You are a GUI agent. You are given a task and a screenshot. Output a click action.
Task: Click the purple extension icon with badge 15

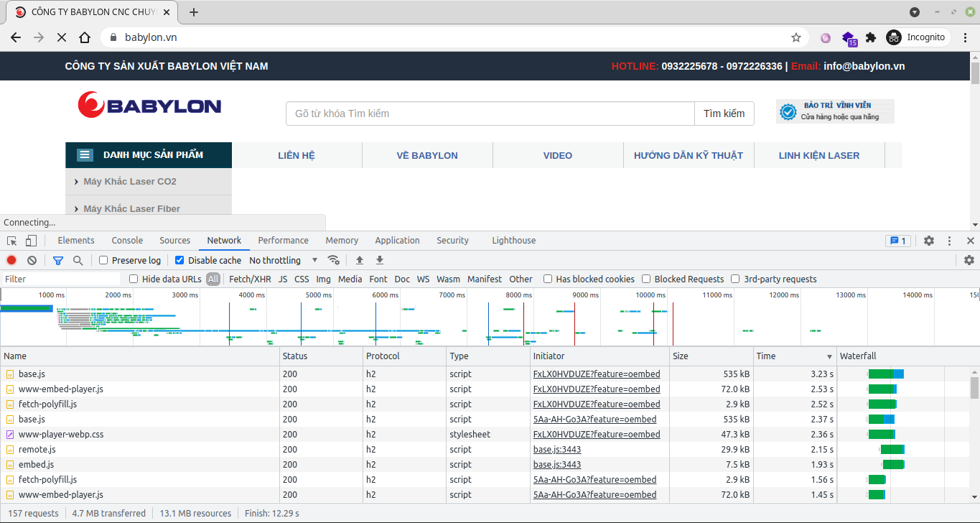[x=849, y=38]
